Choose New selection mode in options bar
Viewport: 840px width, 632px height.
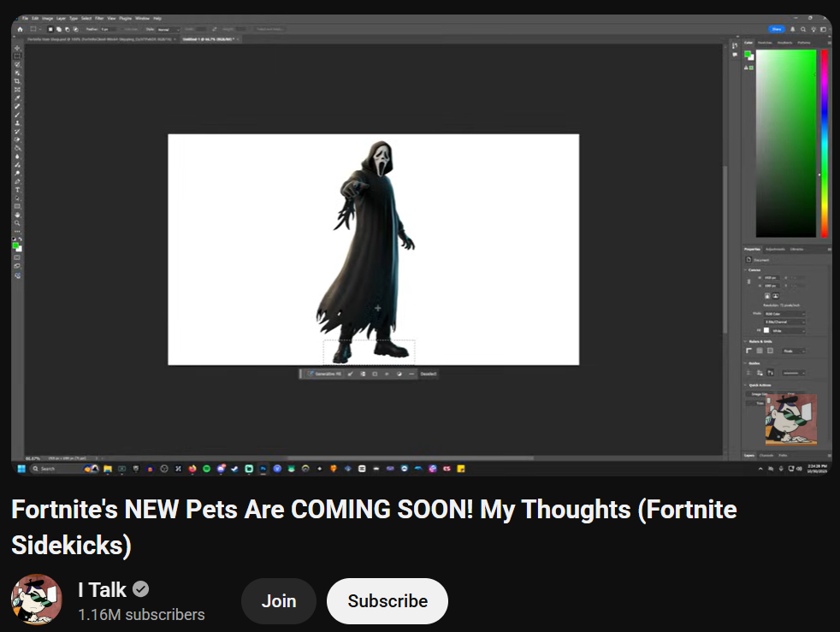click(x=50, y=29)
